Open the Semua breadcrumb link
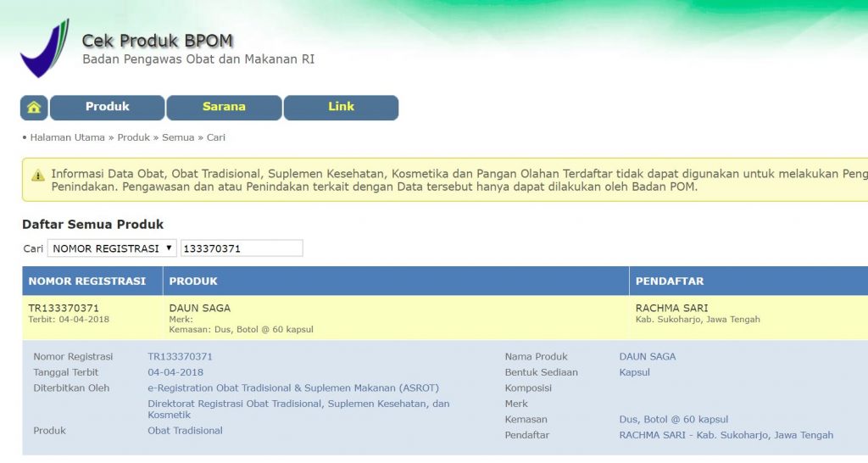The image size is (868, 463). coord(178,137)
